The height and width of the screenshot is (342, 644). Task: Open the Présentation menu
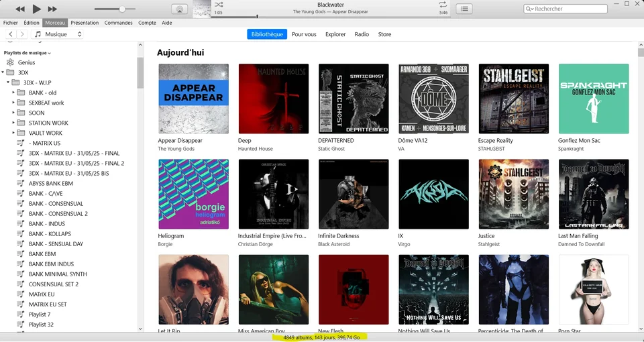point(85,23)
